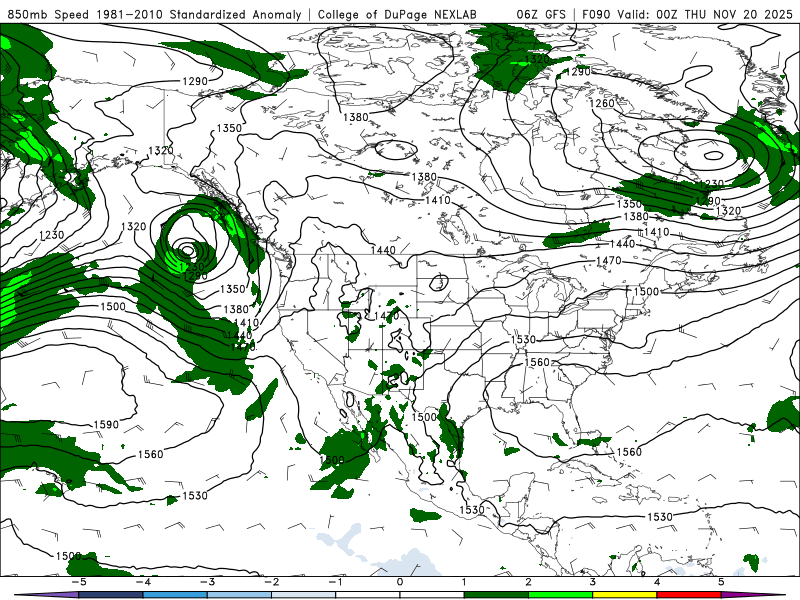Click the "College of DuPage NEXLAB" header text
Image resolution: width=800 pixels, height=600 pixels.
click(397, 14)
